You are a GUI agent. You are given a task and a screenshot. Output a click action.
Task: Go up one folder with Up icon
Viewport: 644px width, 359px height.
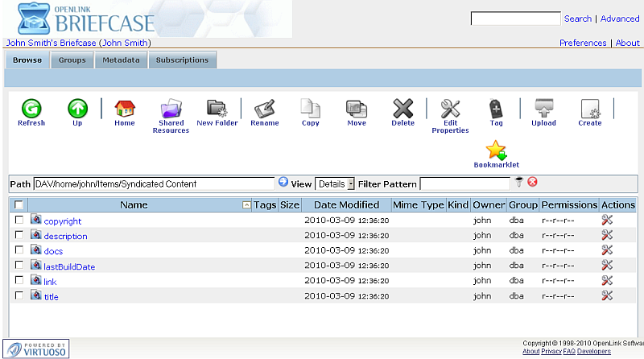77,109
